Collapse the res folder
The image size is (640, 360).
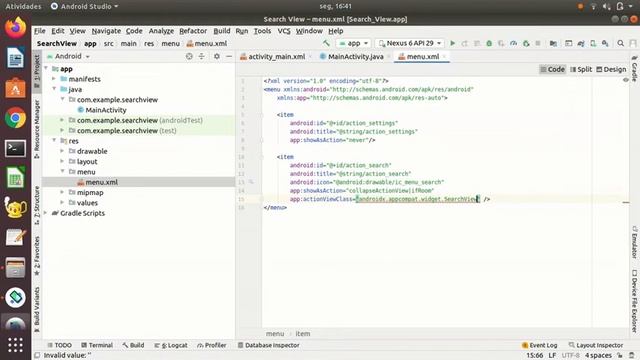[54, 140]
